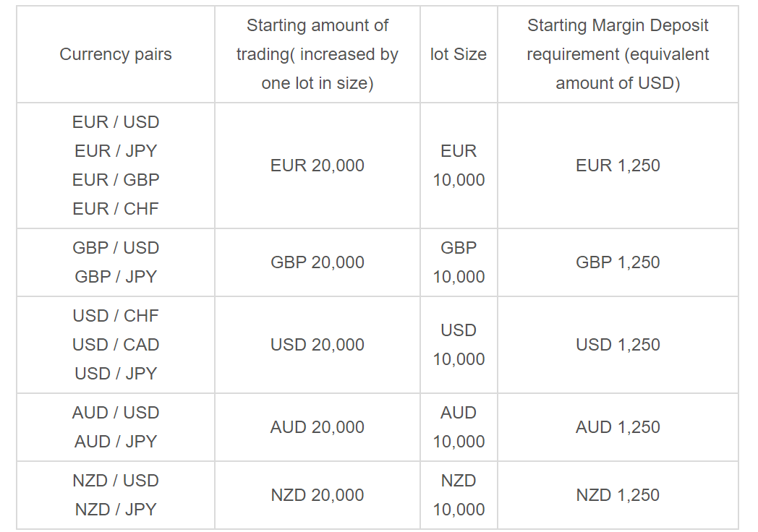
Task: Click the NZD / JPY pair
Action: [x=116, y=510]
